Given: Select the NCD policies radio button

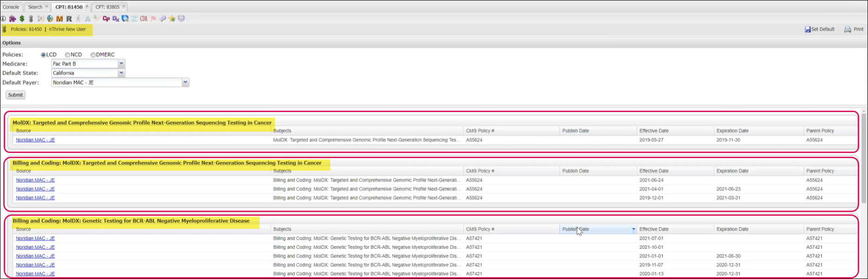Looking at the screenshot, I should pos(67,55).
